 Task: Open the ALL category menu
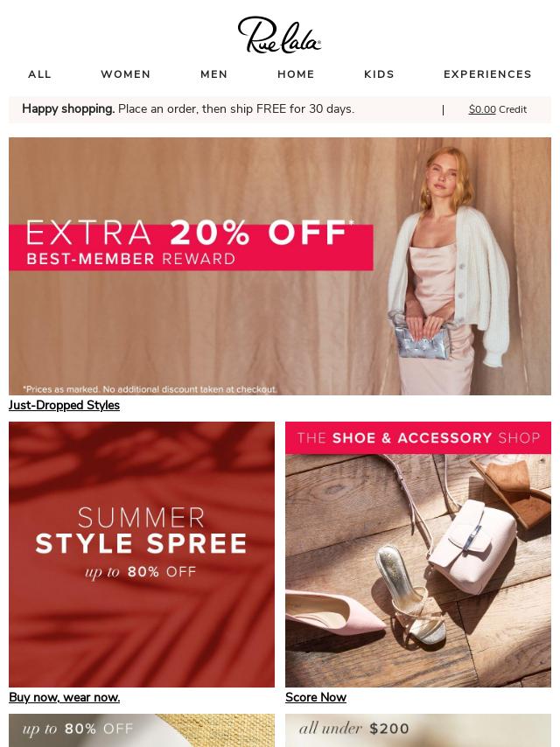click(x=39, y=74)
